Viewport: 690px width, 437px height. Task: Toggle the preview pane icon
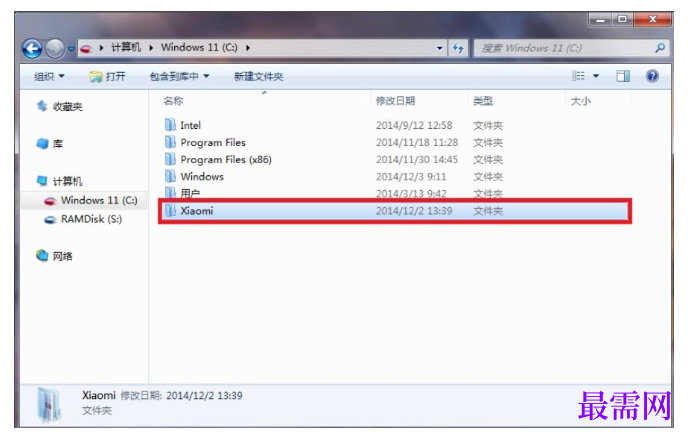623,76
